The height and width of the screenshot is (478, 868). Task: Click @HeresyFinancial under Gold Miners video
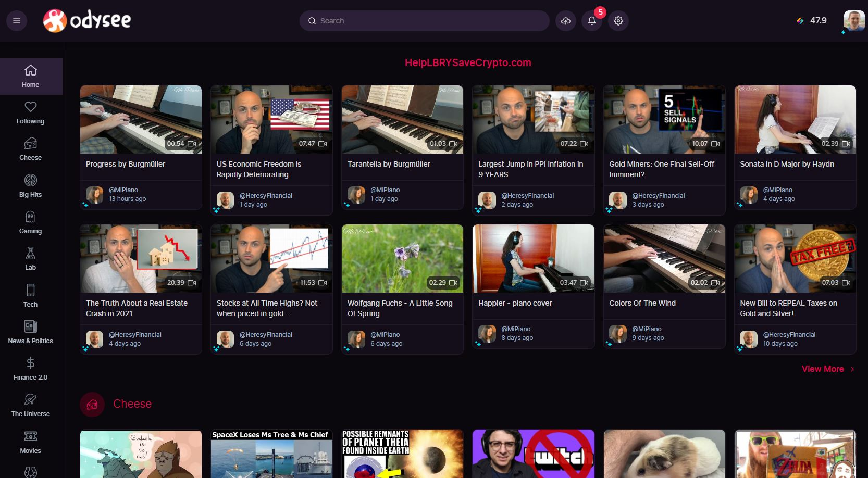pyautogui.click(x=659, y=196)
